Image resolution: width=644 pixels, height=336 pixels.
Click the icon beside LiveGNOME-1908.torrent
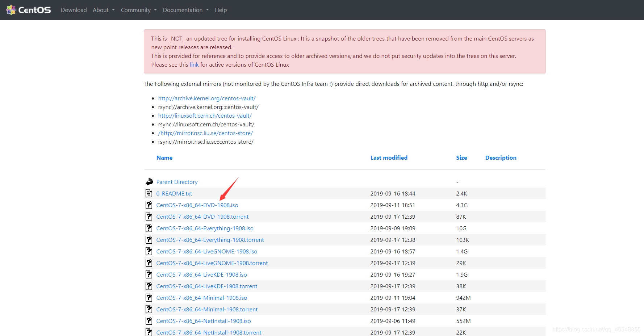[149, 263]
